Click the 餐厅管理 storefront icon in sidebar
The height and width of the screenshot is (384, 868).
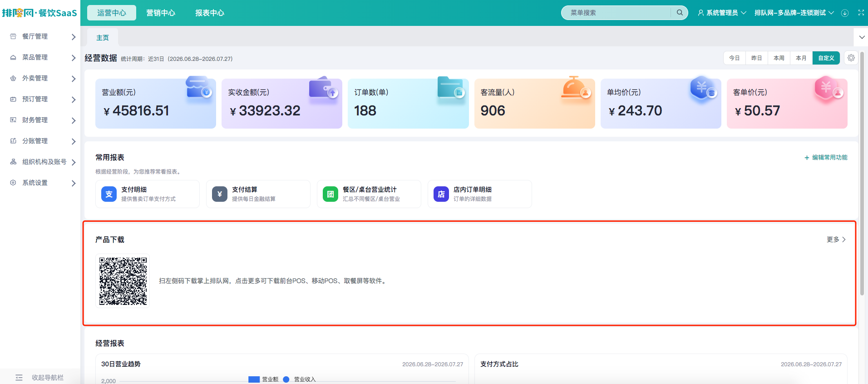click(13, 36)
